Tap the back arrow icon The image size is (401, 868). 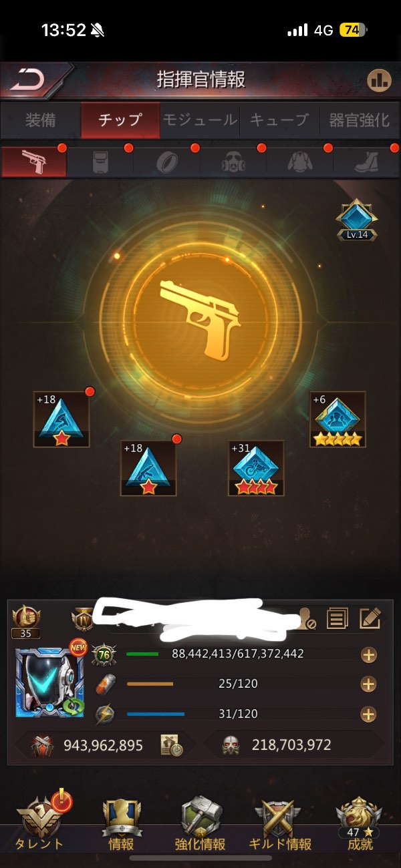pyautogui.click(x=28, y=80)
